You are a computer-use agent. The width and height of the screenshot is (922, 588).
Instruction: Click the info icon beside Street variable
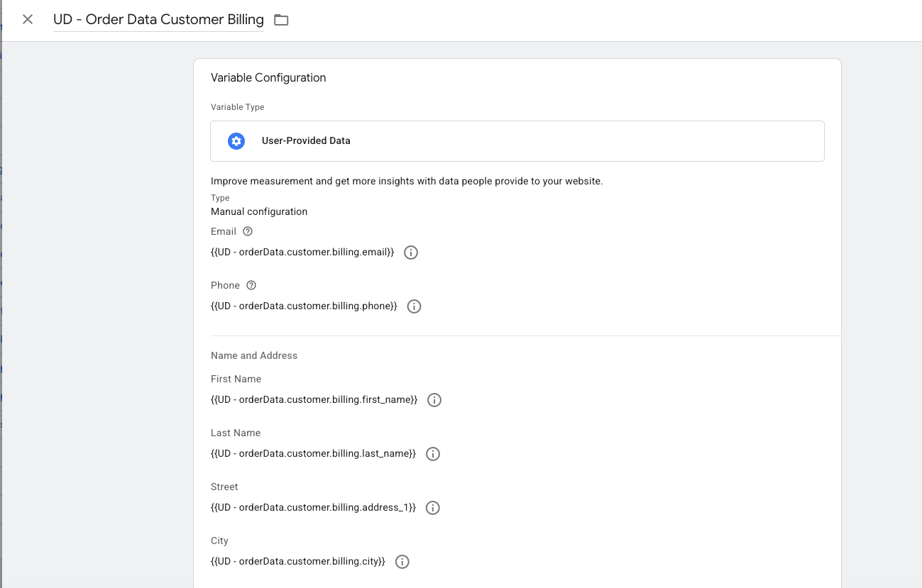tap(432, 507)
